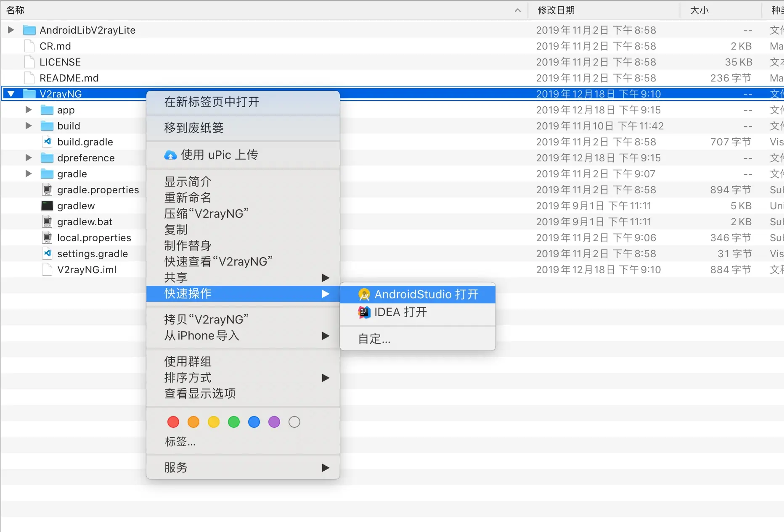Apply the red color tag
This screenshot has height=532, width=784.
pos(173,422)
